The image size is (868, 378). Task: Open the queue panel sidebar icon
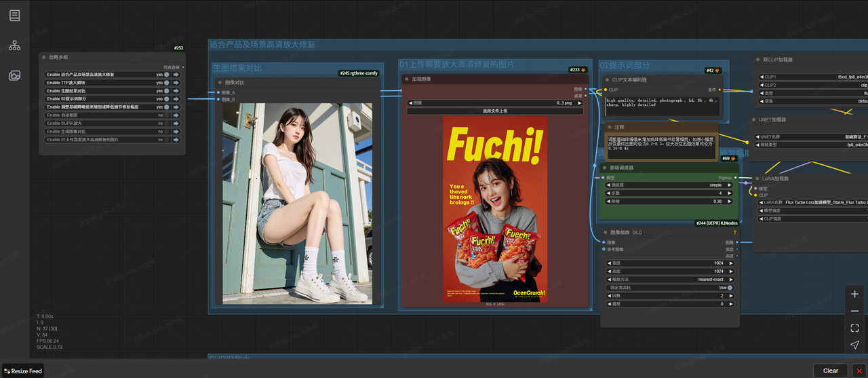coord(14,15)
